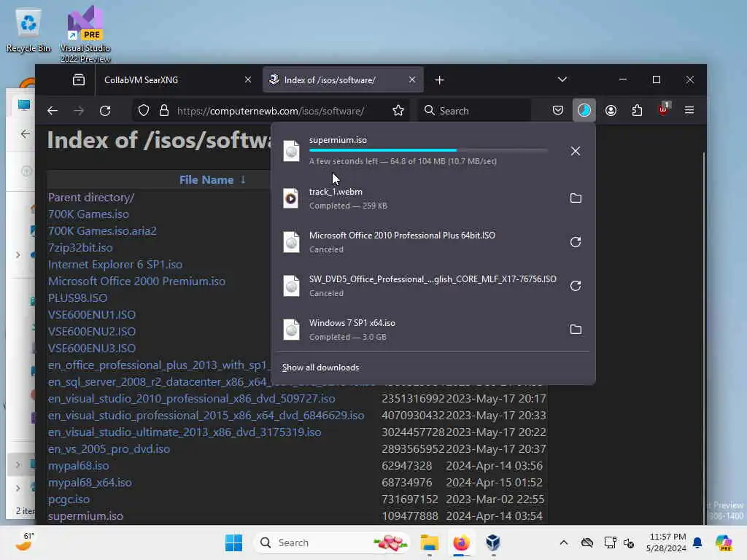This screenshot has height=560, width=747.
Task: Download en_vs_2005_pro_dvd.iso
Action: (109, 449)
